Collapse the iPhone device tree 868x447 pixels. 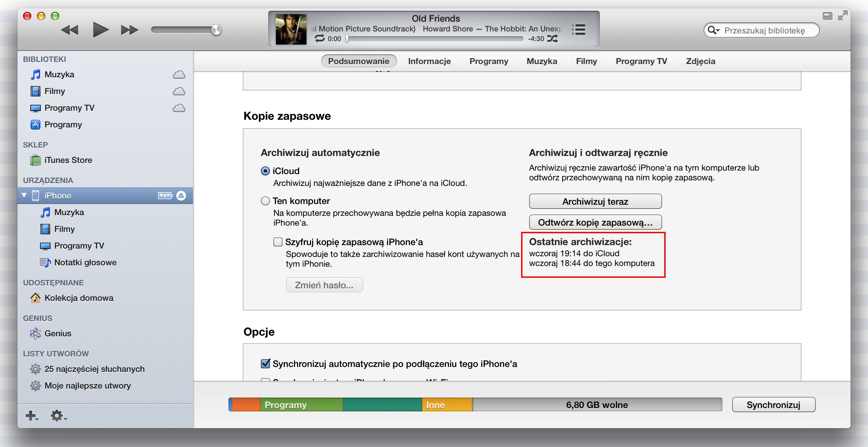(24, 195)
